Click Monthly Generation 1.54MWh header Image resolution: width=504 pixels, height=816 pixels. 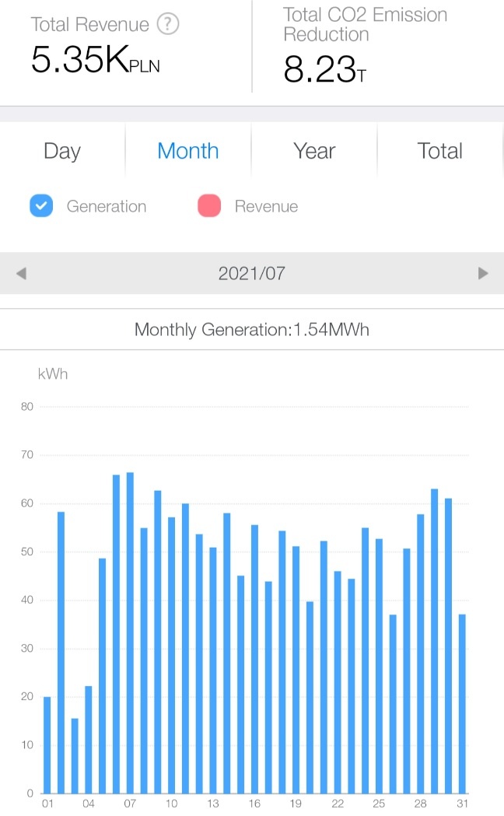point(252,329)
